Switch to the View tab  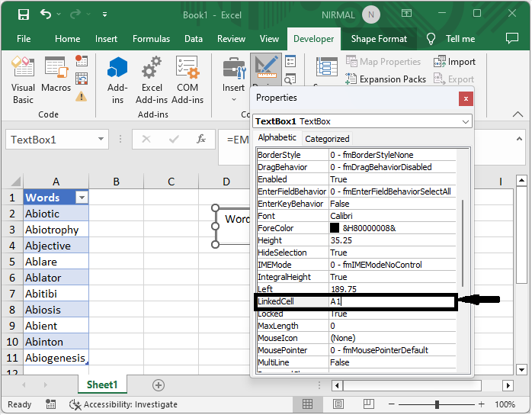pyautogui.click(x=269, y=39)
